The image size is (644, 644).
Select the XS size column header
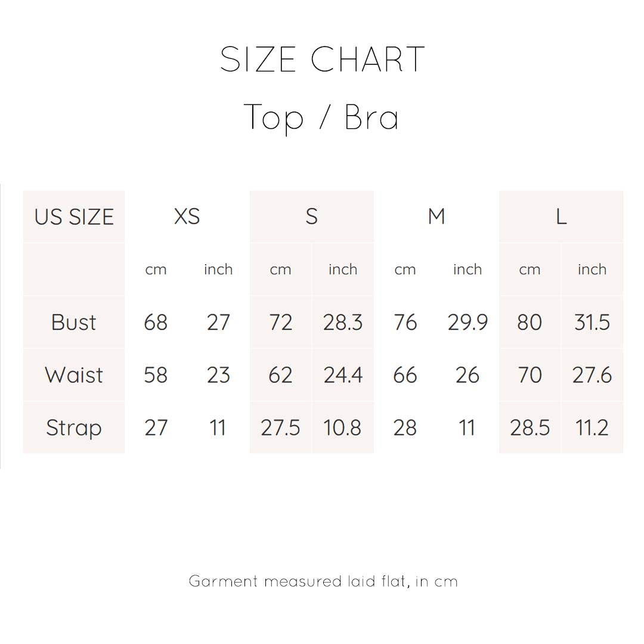pos(187,216)
